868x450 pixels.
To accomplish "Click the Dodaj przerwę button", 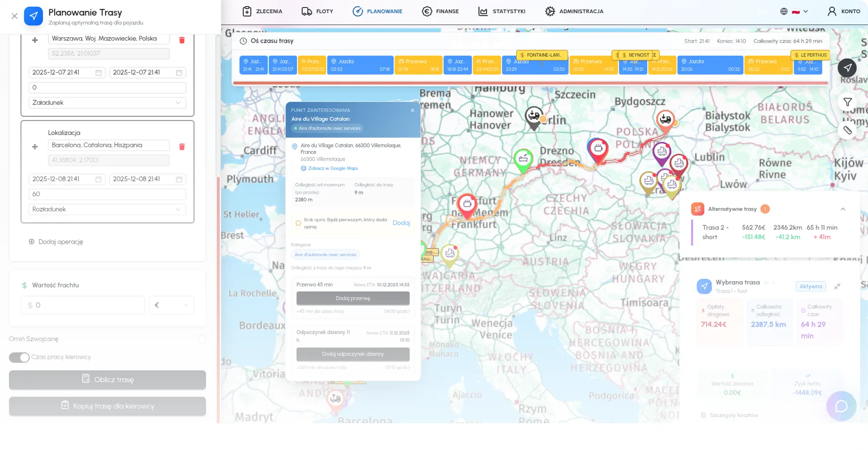I will coord(353,298).
